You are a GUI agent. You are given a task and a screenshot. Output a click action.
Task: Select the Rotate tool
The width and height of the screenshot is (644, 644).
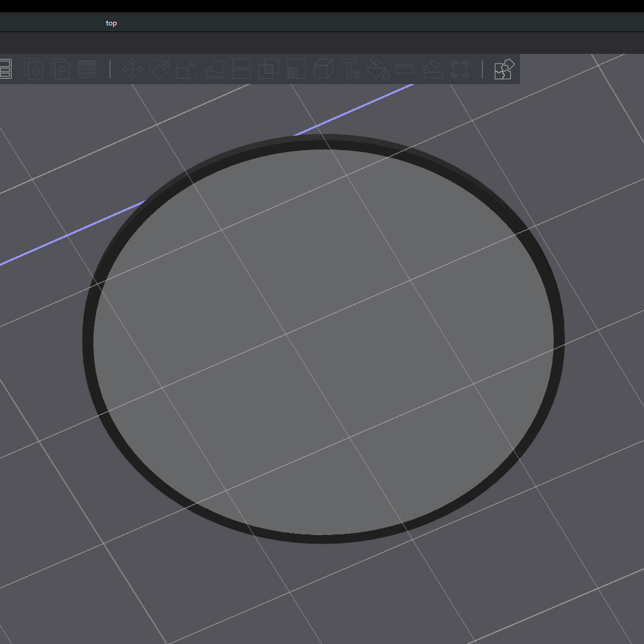[x=160, y=69]
